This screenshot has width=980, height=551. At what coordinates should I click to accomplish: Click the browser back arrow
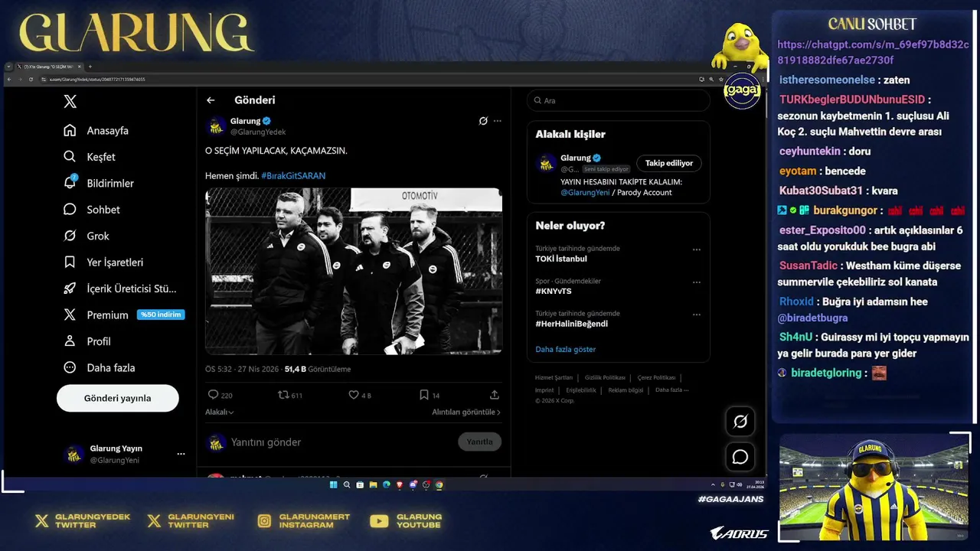pos(9,79)
